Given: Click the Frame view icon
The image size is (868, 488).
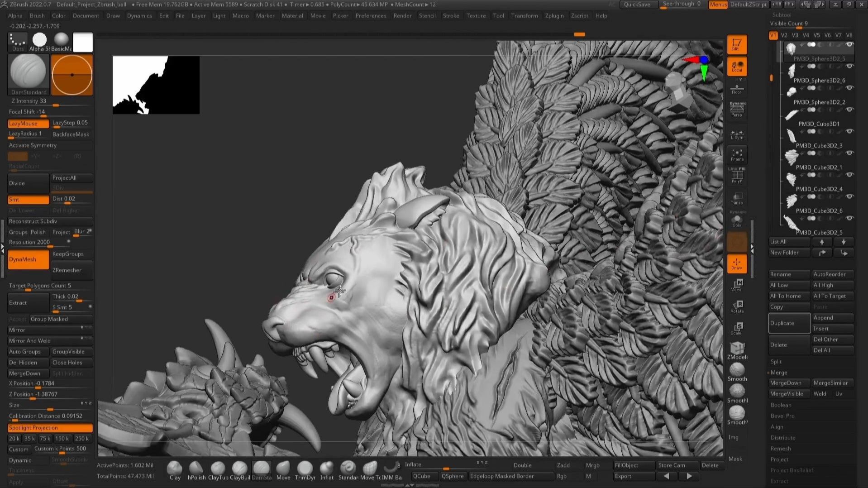Looking at the screenshot, I should pos(736,154).
